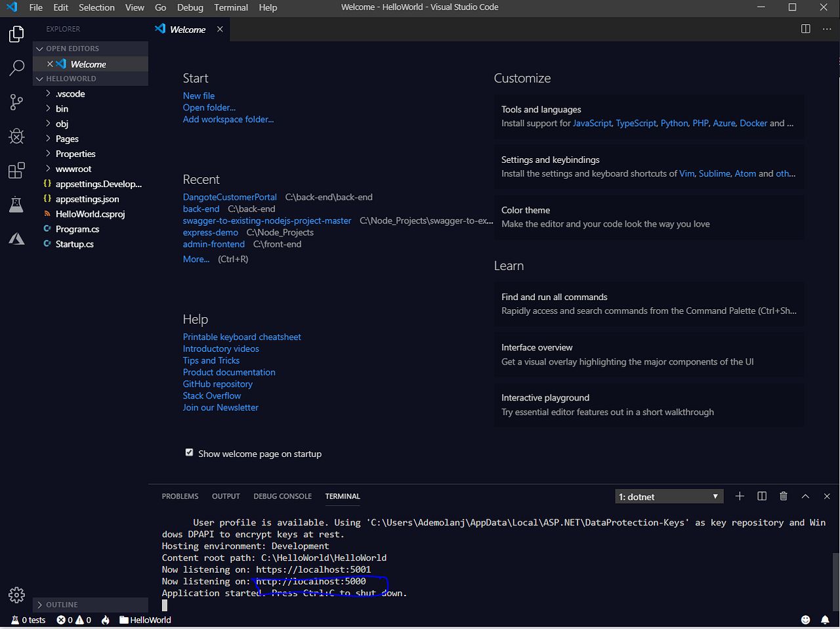Open the Source Control view
This screenshot has width=840, height=629.
16,102
